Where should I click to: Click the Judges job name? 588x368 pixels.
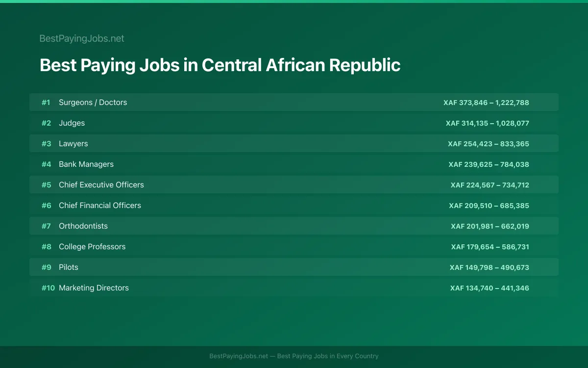[72, 123]
